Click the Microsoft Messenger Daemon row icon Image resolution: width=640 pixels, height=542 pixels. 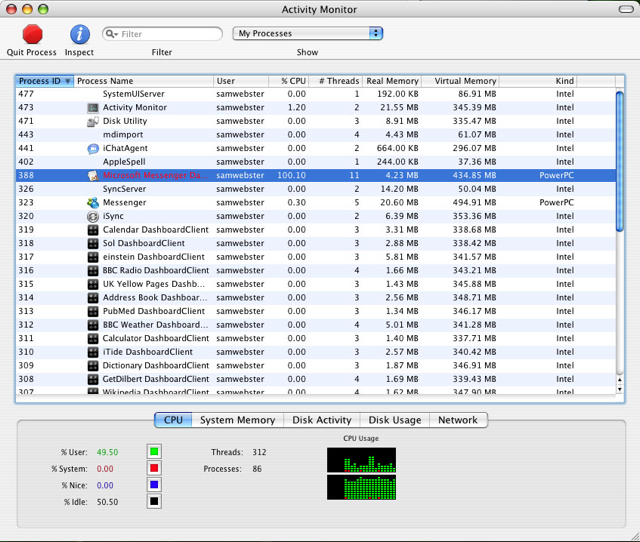93,175
